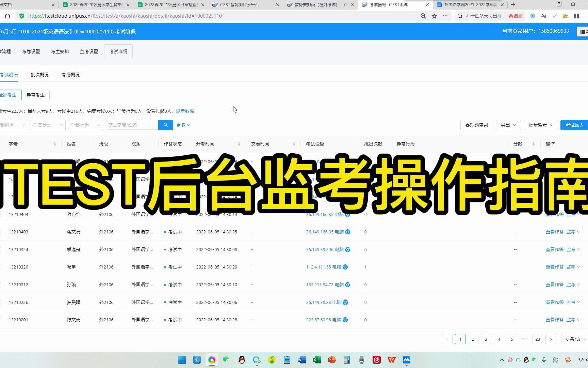Go to last page 23
The width and height of the screenshot is (588, 368).
pos(538,339)
